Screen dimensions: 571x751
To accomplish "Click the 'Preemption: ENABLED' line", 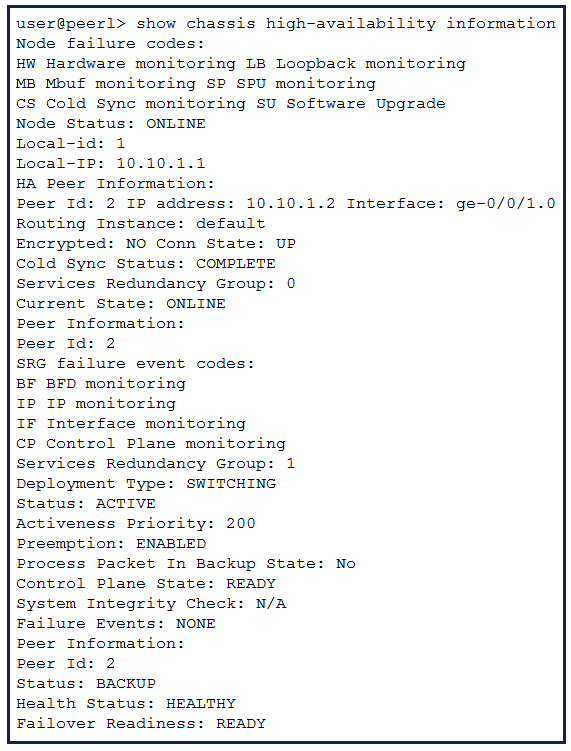I will [111, 544].
